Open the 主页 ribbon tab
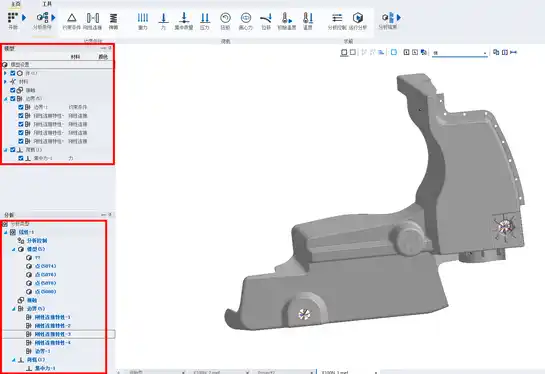This screenshot has width=545, height=374. [16, 4]
